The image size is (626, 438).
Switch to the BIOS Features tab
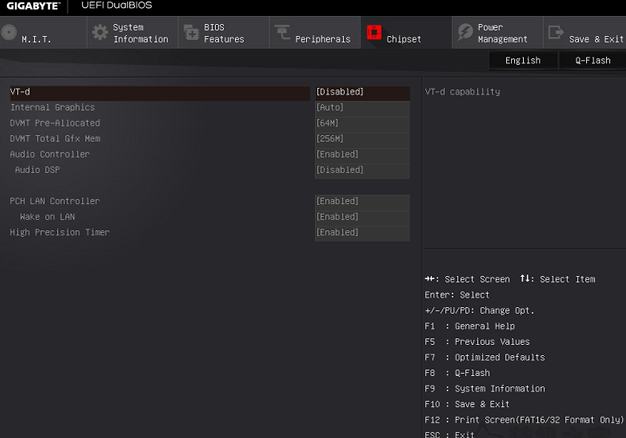224,33
